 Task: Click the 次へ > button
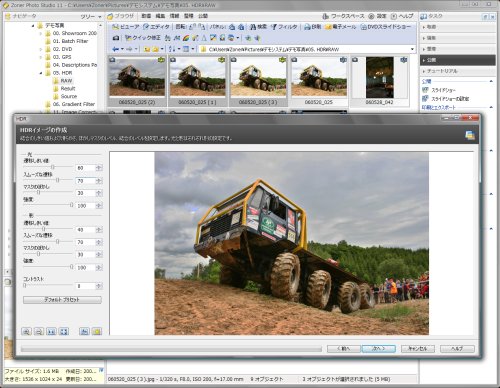pos(379,348)
